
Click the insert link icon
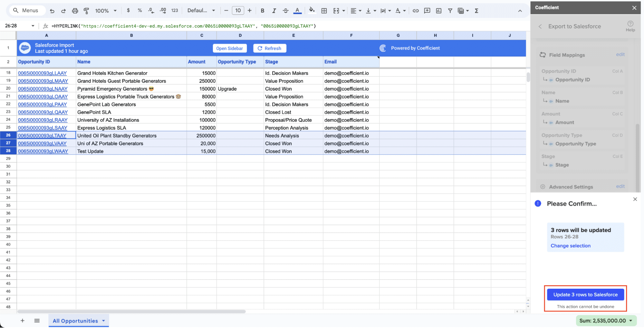(x=416, y=11)
